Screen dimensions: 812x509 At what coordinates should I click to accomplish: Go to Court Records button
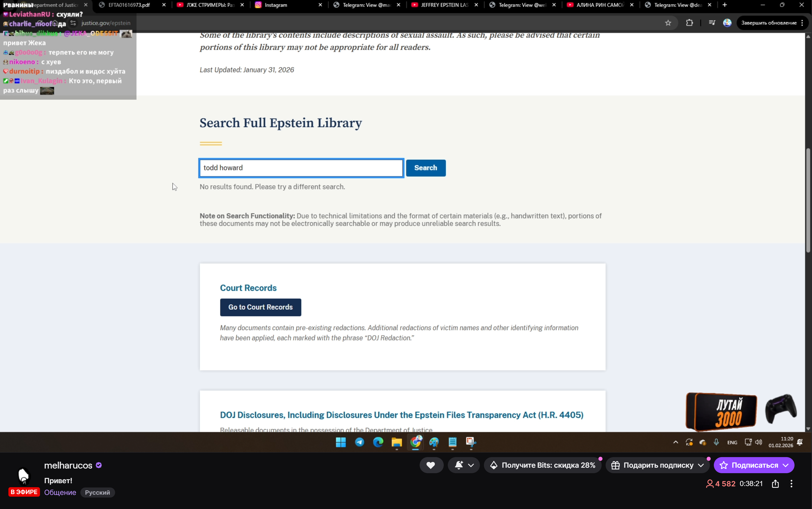pos(260,307)
